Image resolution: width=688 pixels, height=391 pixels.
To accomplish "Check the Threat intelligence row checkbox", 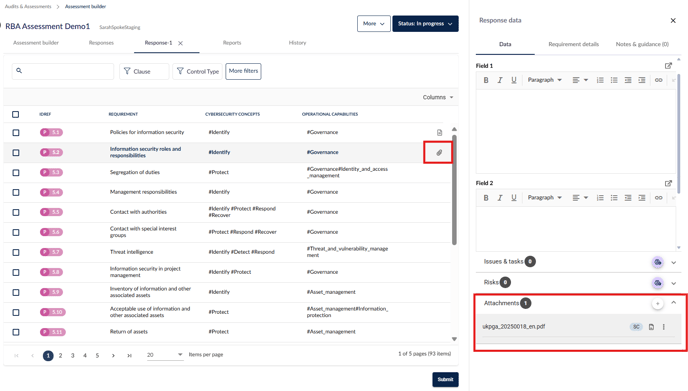I will click(x=16, y=252).
